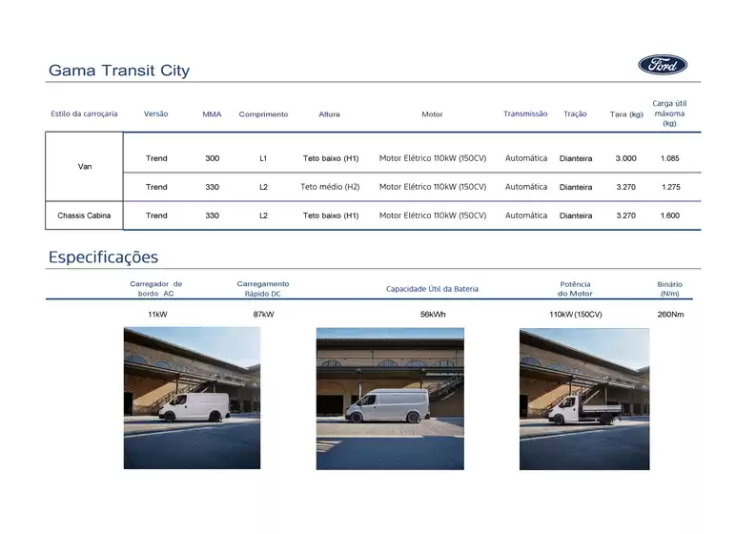Click the 'Comprimento' column header
This screenshot has height=534, width=756.
click(263, 114)
